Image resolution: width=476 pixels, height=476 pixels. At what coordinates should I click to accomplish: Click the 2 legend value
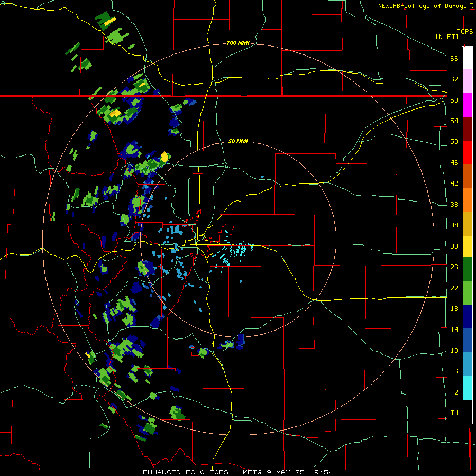[456, 392]
